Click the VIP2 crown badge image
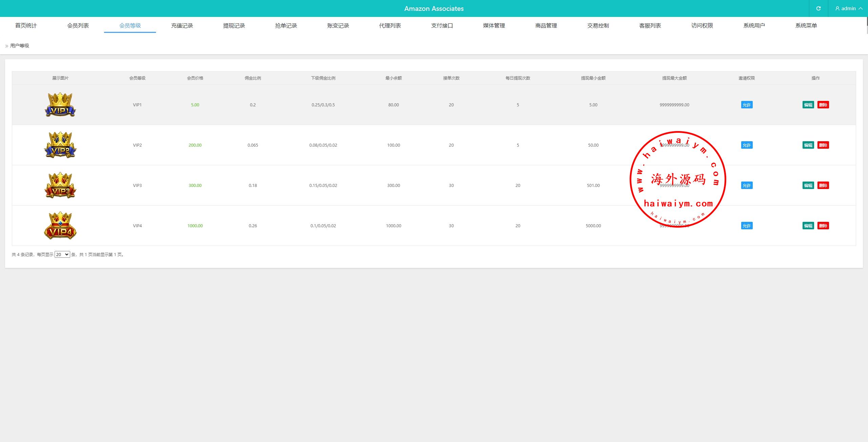The height and width of the screenshot is (442, 868). click(x=60, y=145)
